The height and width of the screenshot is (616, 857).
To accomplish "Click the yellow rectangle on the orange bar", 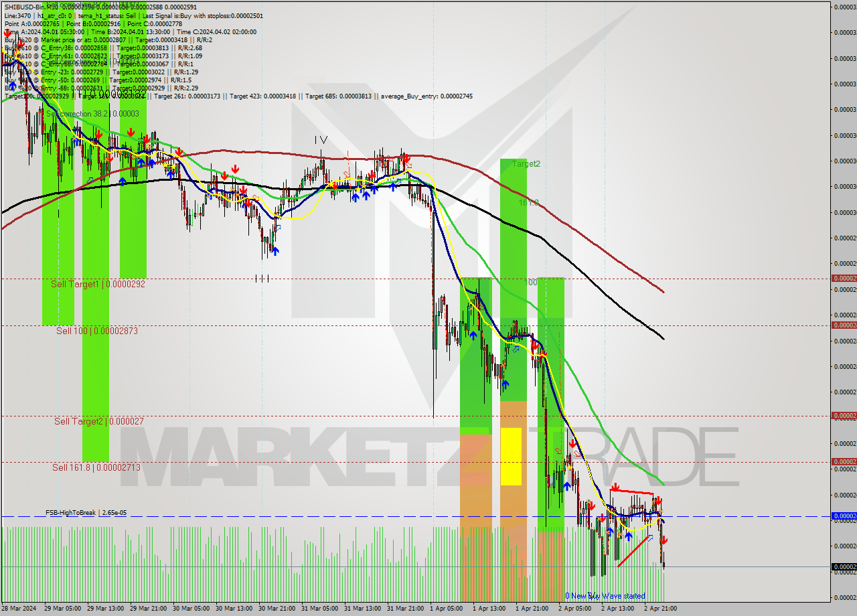I will (x=511, y=457).
